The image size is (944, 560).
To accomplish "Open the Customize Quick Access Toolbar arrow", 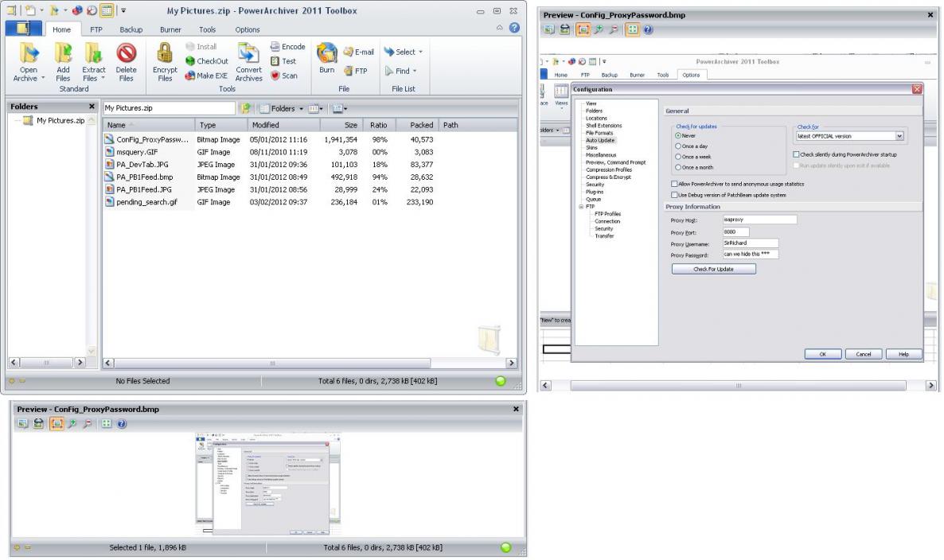I will tap(123, 10).
